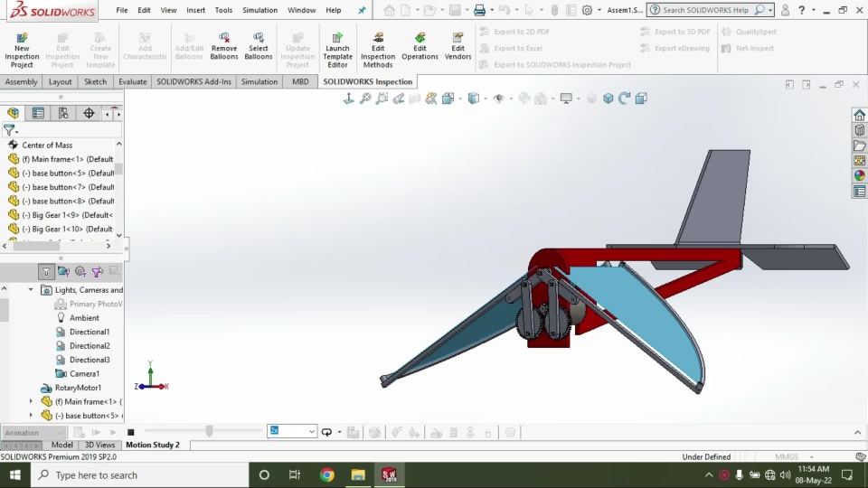Screen dimensions: 868x488
Task: Toggle Windows Task View on the taskbar
Action: coord(295,474)
